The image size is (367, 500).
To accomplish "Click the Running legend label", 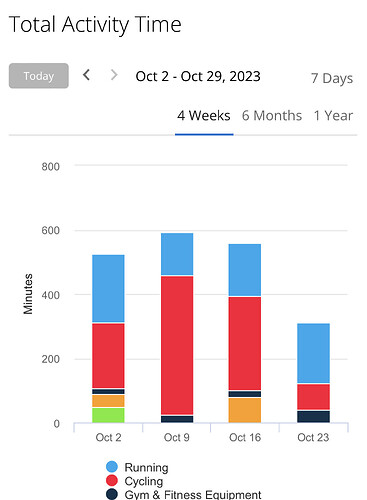I will point(146,467).
